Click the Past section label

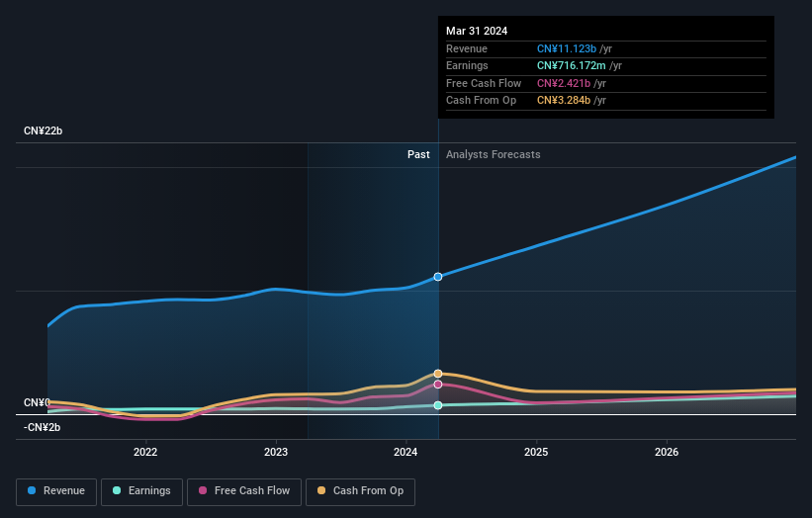pyautogui.click(x=418, y=155)
